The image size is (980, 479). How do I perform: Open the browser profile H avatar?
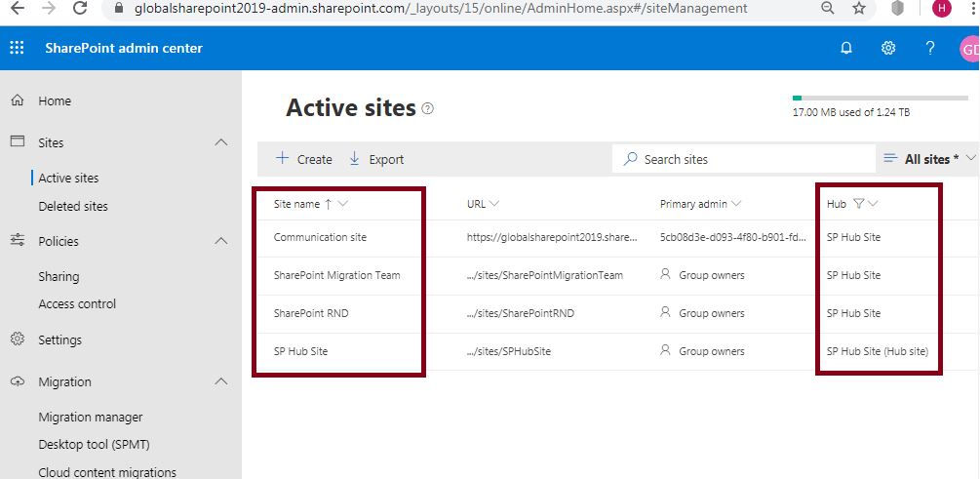point(941,8)
